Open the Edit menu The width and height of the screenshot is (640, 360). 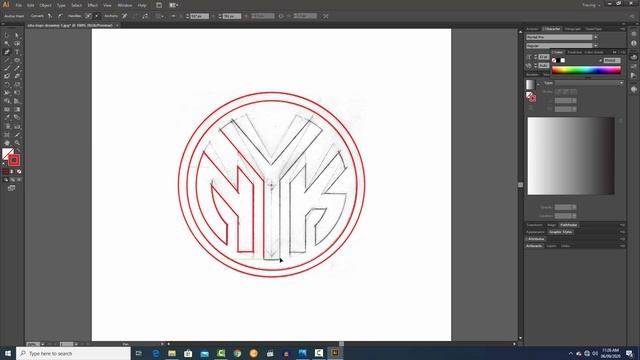[x=31, y=5]
